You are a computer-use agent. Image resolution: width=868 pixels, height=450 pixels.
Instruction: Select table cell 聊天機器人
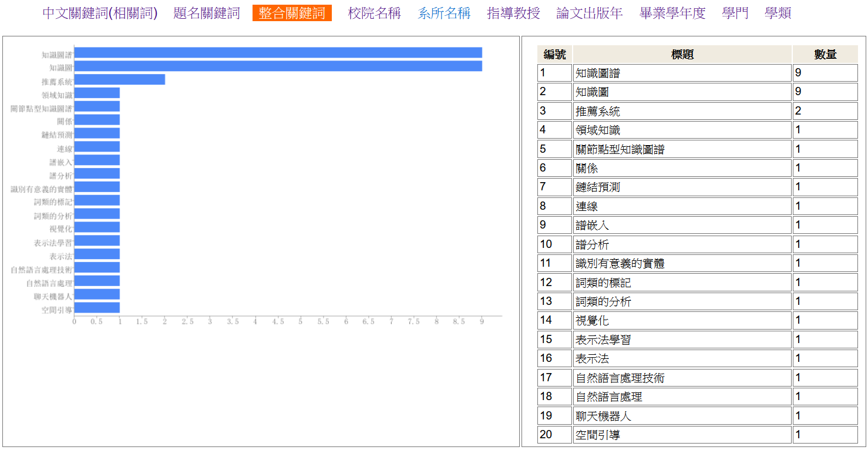tap(682, 416)
